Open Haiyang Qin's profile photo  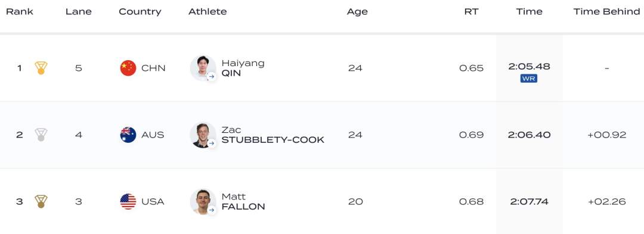(203, 68)
